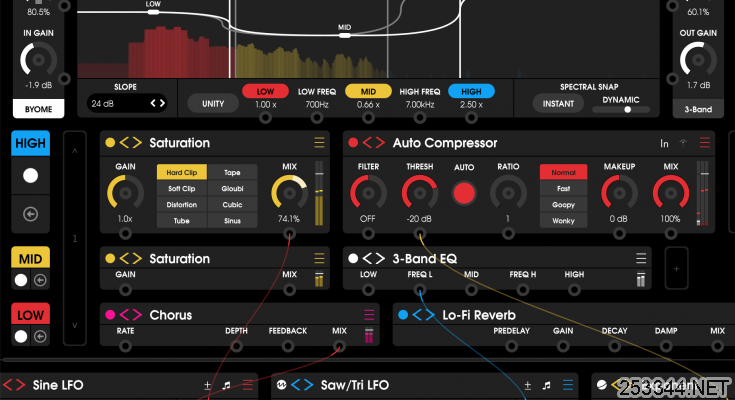This screenshot has height=400, width=735.
Task: Switch the 3-Band EQ module type arrows
Action: tap(374, 258)
